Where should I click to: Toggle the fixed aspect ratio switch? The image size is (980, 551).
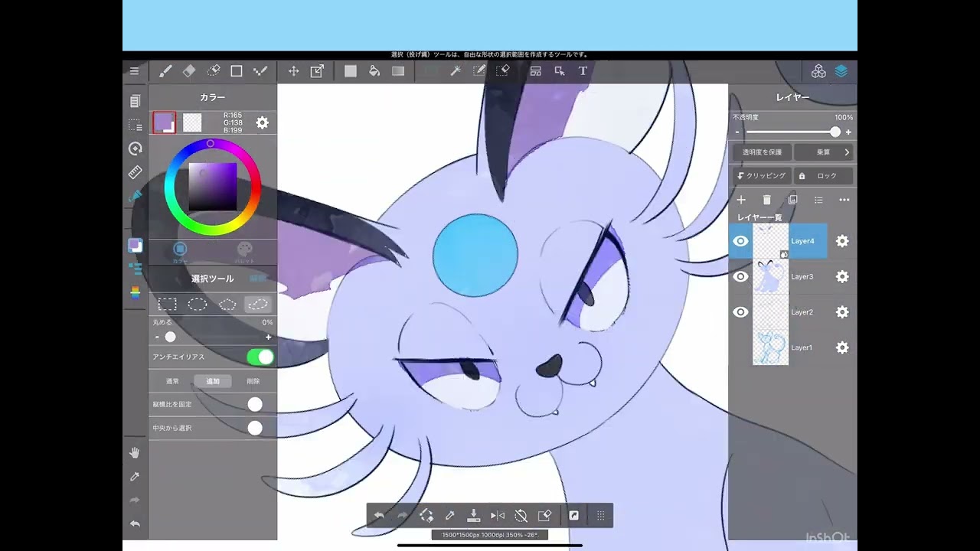point(255,404)
